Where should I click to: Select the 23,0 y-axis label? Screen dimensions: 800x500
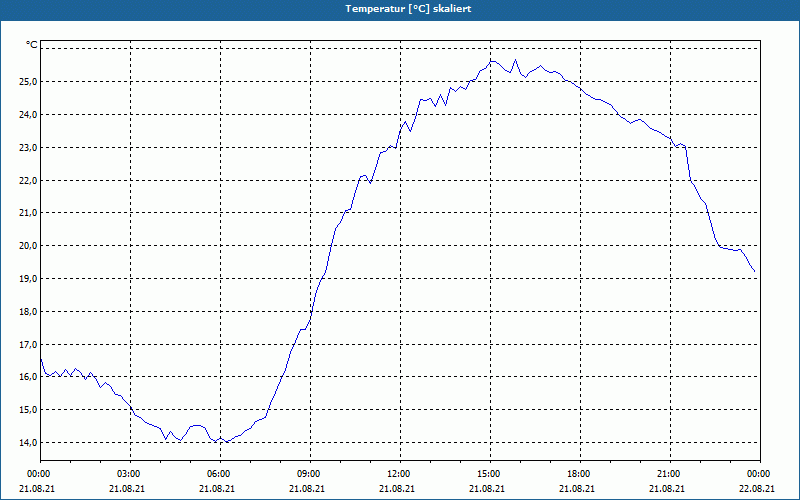29,147
